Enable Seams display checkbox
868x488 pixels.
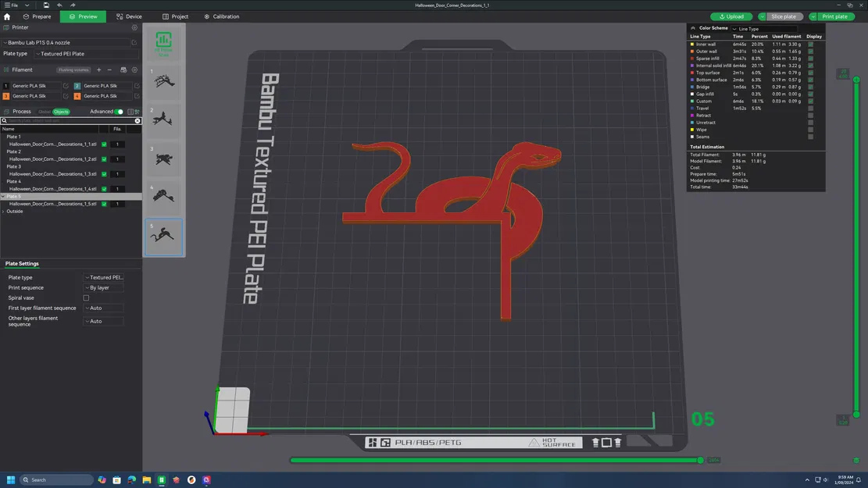pyautogui.click(x=810, y=137)
